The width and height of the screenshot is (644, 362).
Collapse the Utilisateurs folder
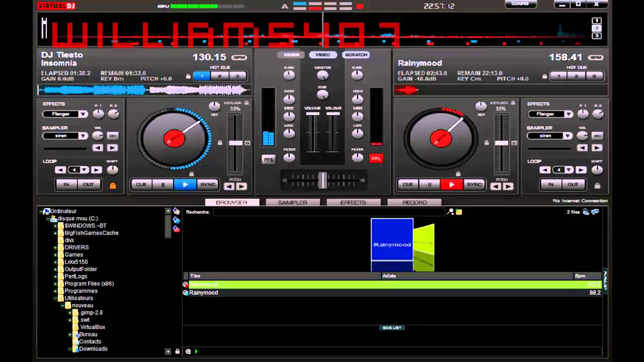click(55, 298)
